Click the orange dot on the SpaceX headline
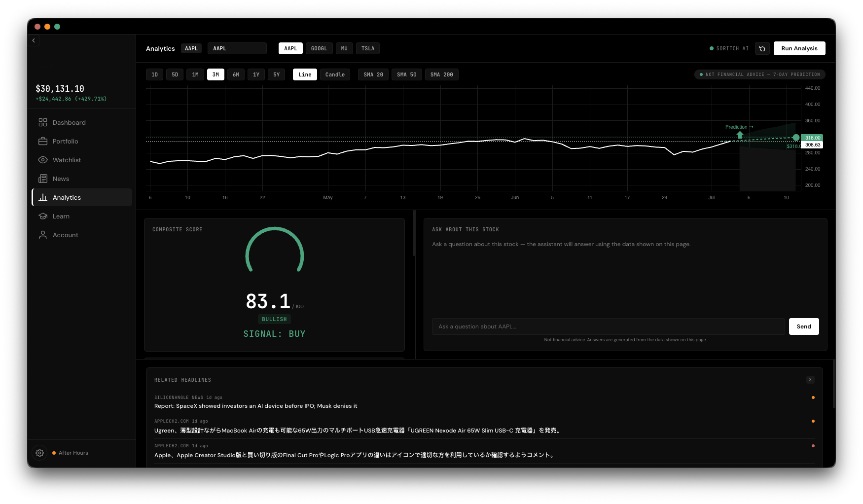The height and width of the screenshot is (504, 863). pyautogui.click(x=813, y=397)
